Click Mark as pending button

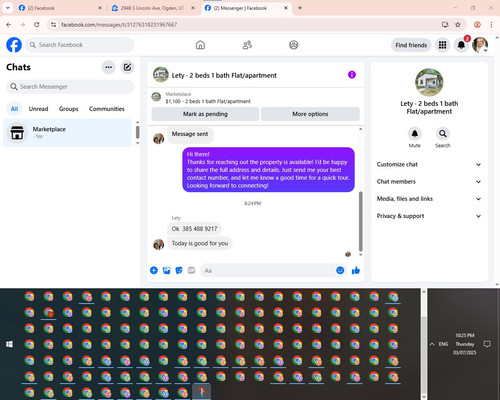pyautogui.click(x=205, y=114)
